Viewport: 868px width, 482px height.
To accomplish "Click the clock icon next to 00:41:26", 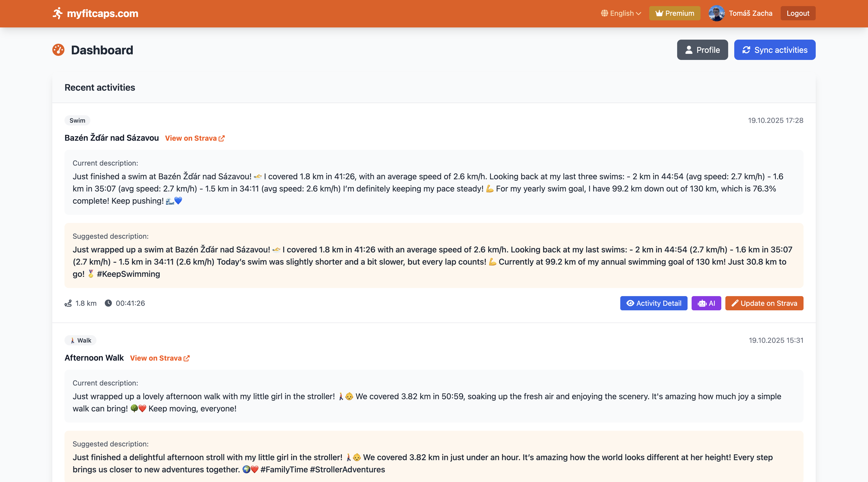I will [108, 303].
